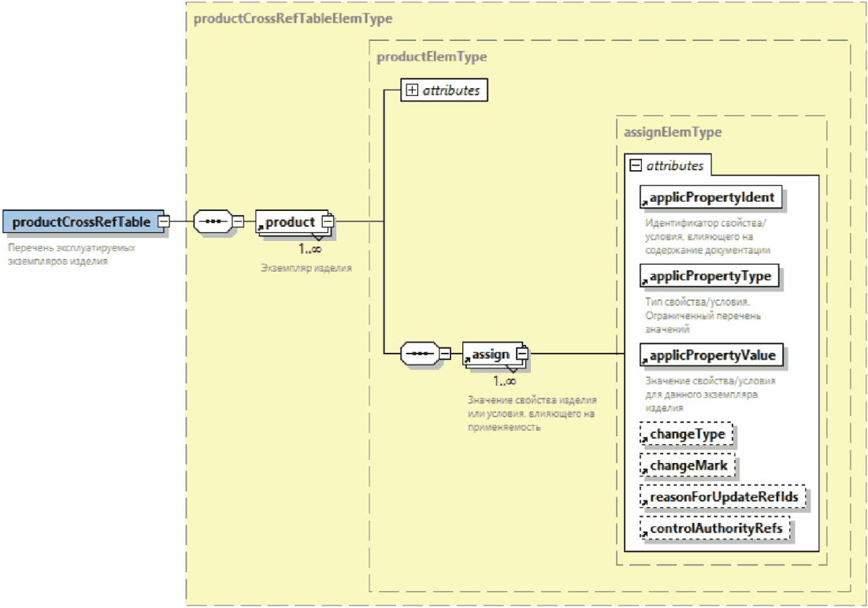Select the applicPropertyValue attribute
This screenshot has height=608, width=868.
tap(712, 355)
